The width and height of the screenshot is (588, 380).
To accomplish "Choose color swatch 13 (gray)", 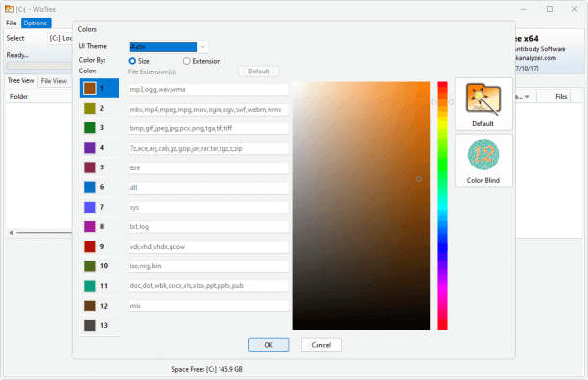I will 90,325.
